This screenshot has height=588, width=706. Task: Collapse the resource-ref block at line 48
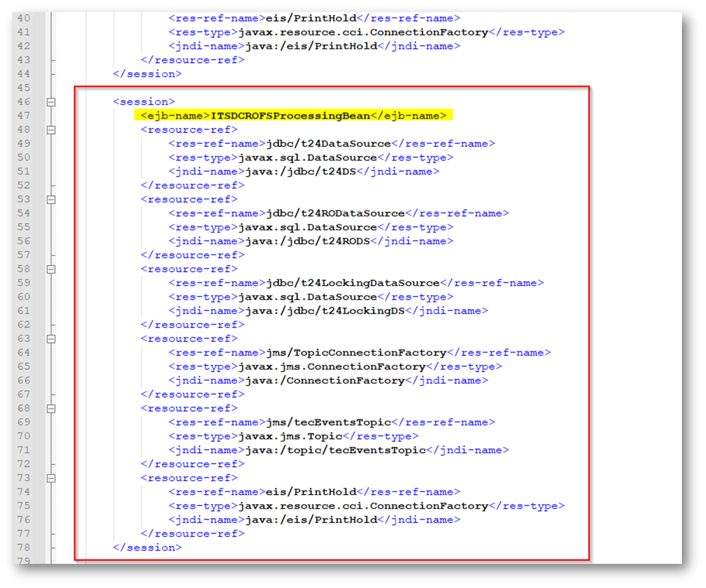[x=51, y=130]
